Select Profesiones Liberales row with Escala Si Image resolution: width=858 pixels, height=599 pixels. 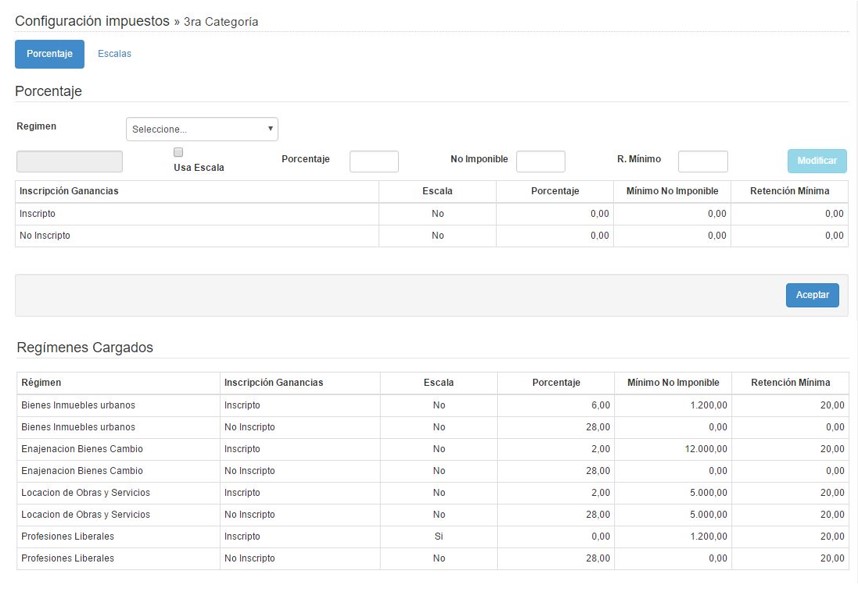[119, 537]
